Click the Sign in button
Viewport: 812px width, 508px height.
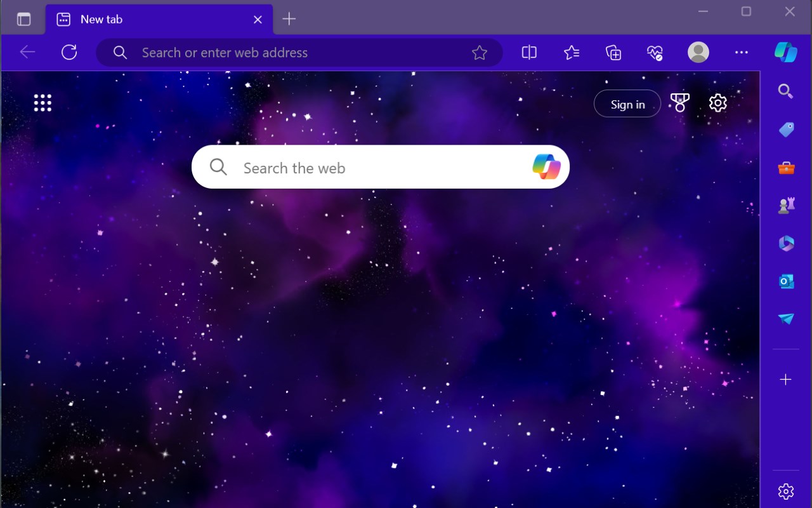(x=627, y=104)
